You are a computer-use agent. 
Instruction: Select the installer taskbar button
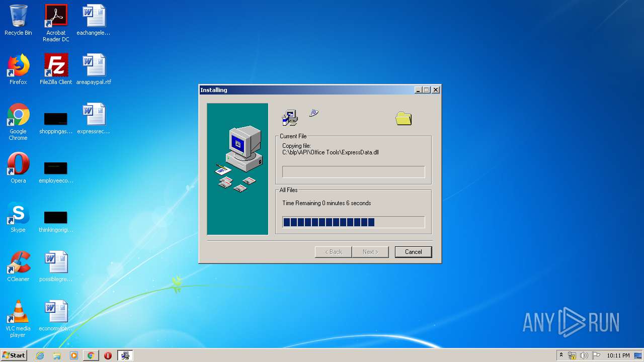tap(125, 355)
